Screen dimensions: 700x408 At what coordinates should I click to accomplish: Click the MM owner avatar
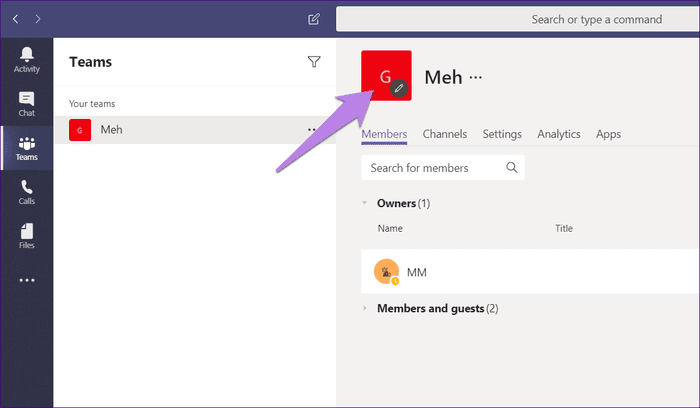pos(386,271)
